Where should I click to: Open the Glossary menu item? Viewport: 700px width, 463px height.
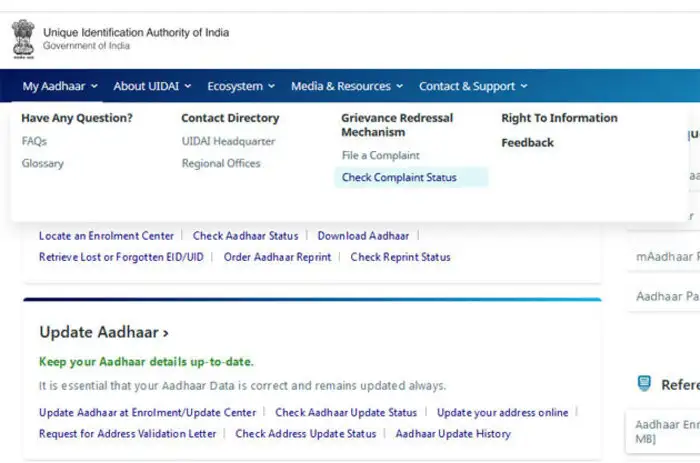[43, 163]
